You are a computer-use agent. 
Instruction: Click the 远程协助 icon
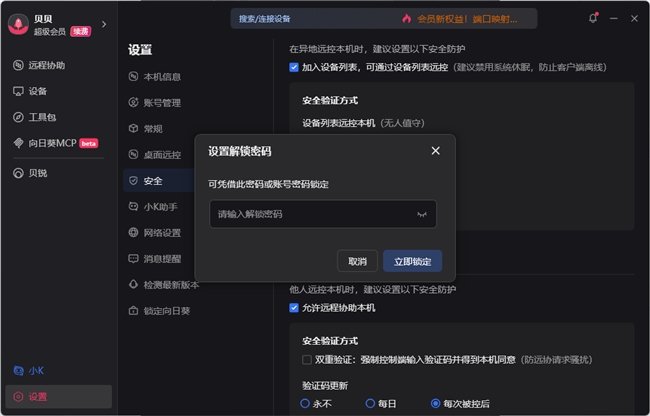(x=18, y=65)
